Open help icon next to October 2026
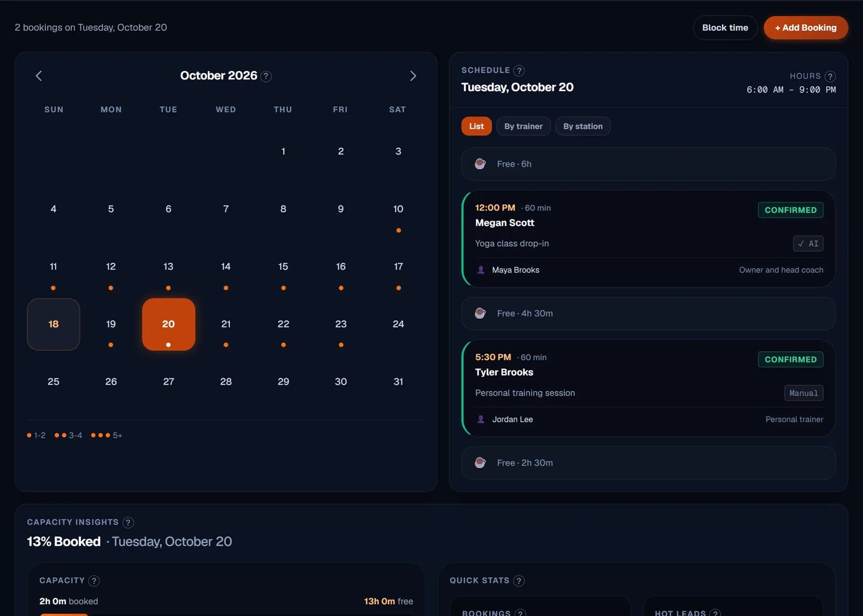The width and height of the screenshot is (863, 616). click(x=266, y=77)
